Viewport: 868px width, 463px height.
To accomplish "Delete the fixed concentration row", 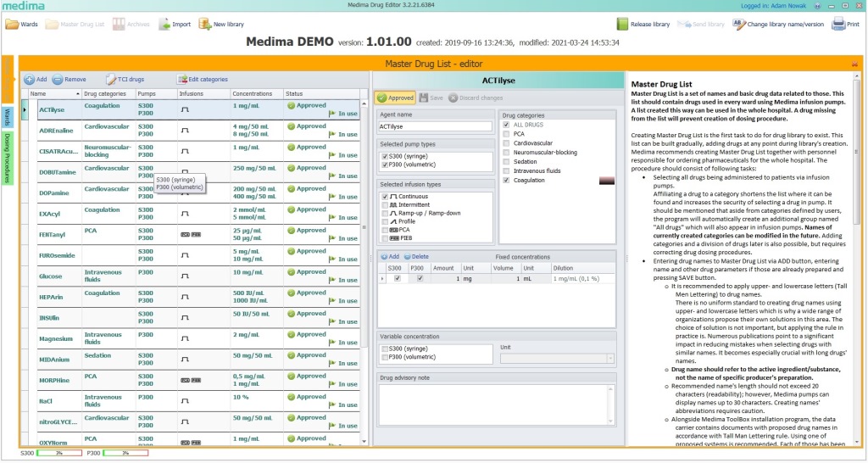I will click(x=416, y=257).
